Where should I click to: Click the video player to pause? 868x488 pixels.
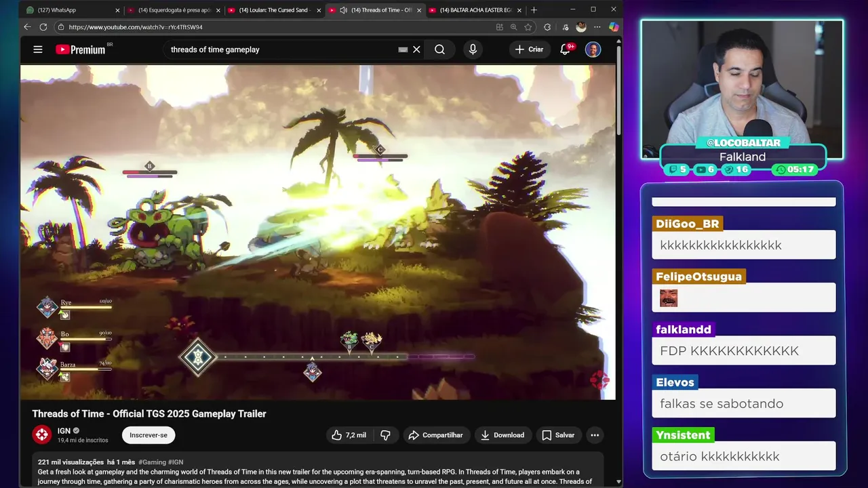click(x=317, y=232)
